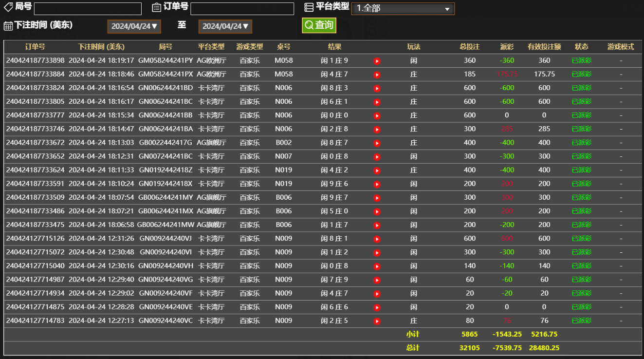The width and height of the screenshot is (644, 359).
Task: Open the 平台类型 dropdown showing 1.全部
Action: coord(403,8)
